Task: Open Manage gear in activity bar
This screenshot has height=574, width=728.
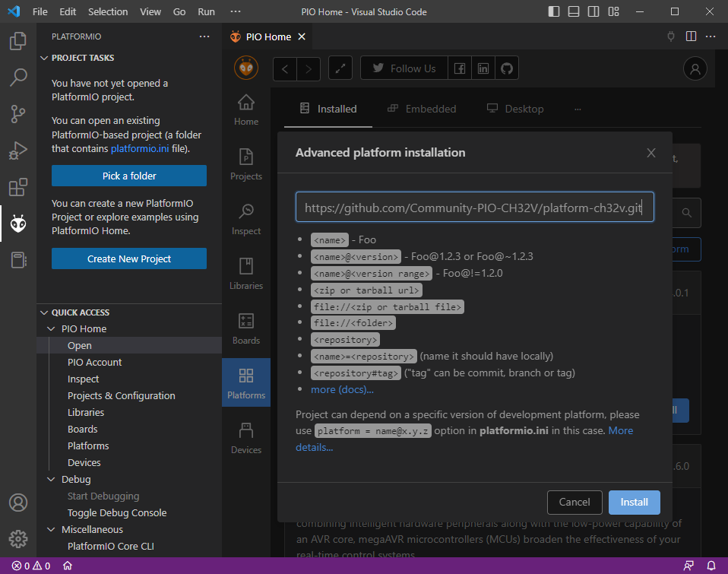Action: [x=18, y=539]
